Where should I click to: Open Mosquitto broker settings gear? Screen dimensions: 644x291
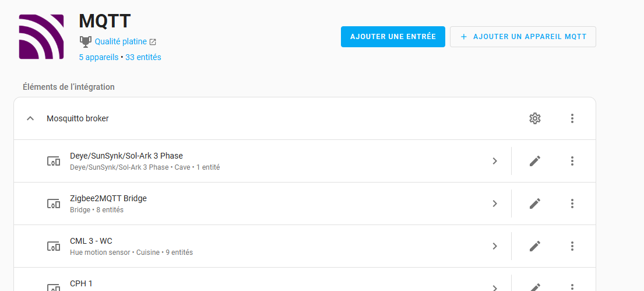click(534, 118)
